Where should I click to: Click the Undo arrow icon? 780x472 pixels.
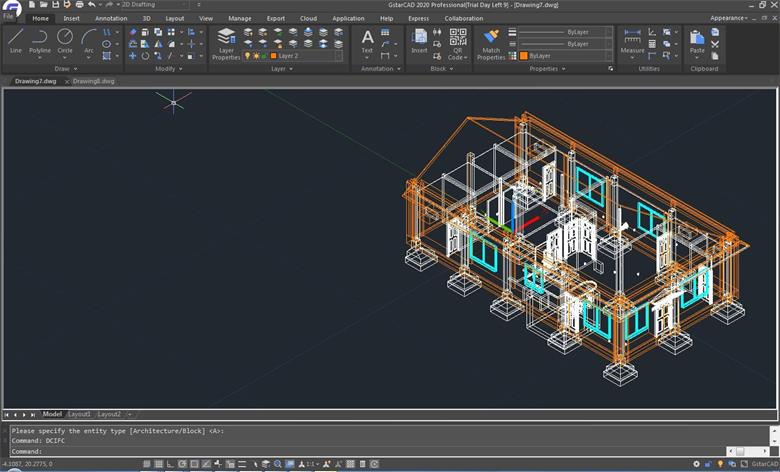click(92, 4)
